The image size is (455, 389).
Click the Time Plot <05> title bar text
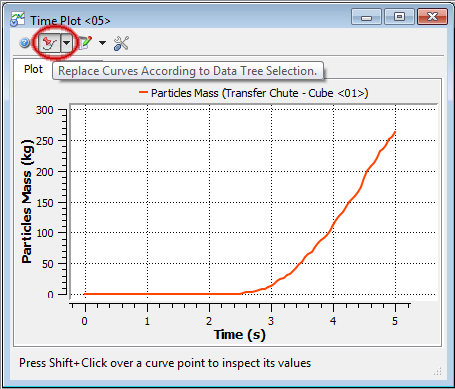point(70,21)
